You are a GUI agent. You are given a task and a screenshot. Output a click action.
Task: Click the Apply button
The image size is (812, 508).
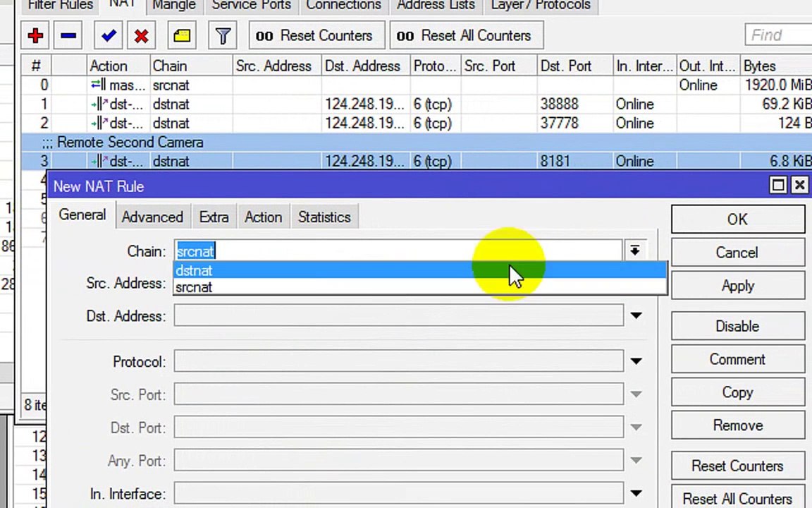tap(738, 286)
